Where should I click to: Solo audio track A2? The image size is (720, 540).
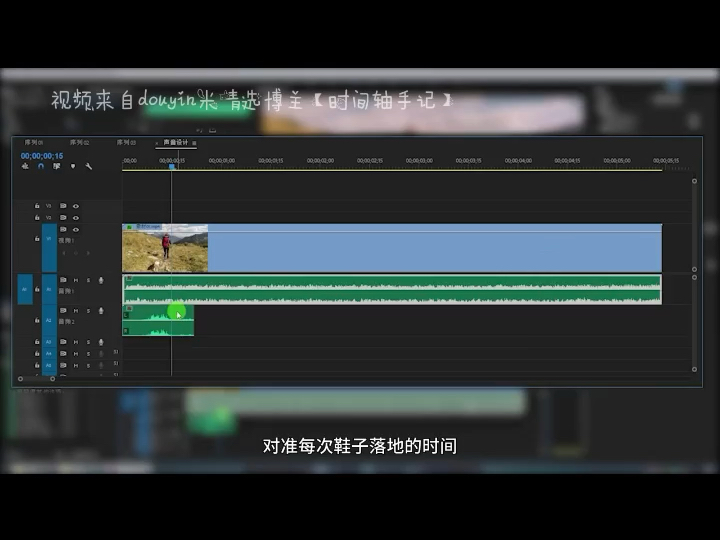click(89, 311)
